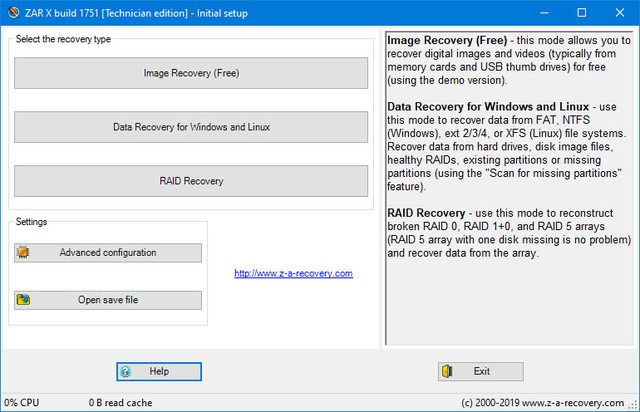640x412 pixels.
Task: Click the gear icon on Advanced configuration
Action: coord(24,253)
